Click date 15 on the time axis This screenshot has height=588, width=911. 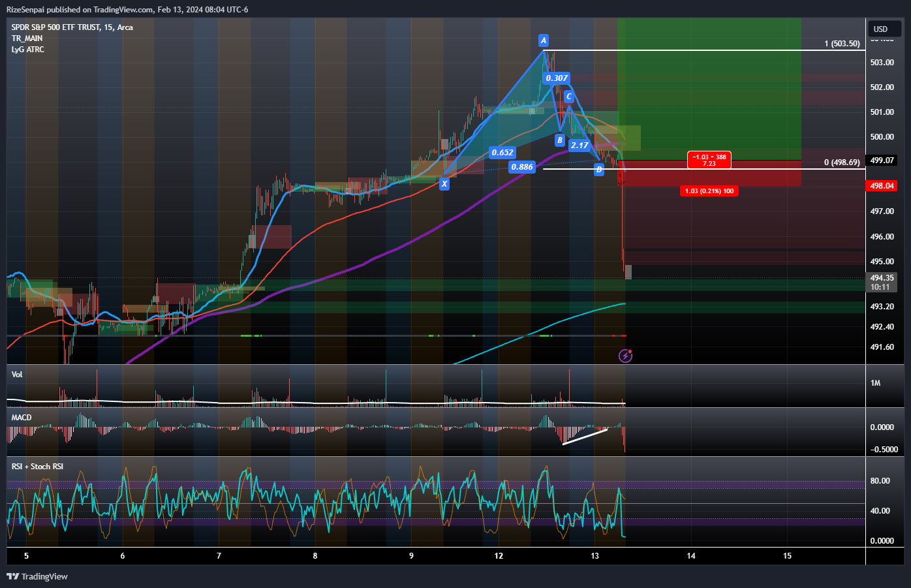787,556
